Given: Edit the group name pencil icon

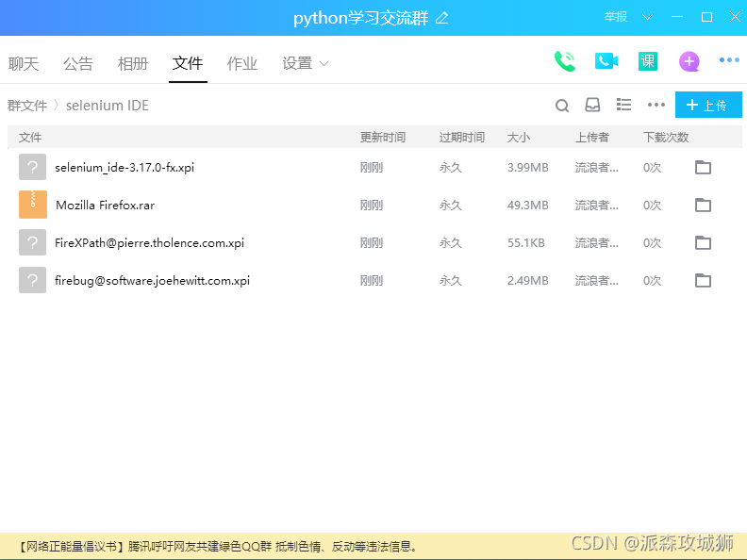Looking at the screenshot, I should (442, 18).
